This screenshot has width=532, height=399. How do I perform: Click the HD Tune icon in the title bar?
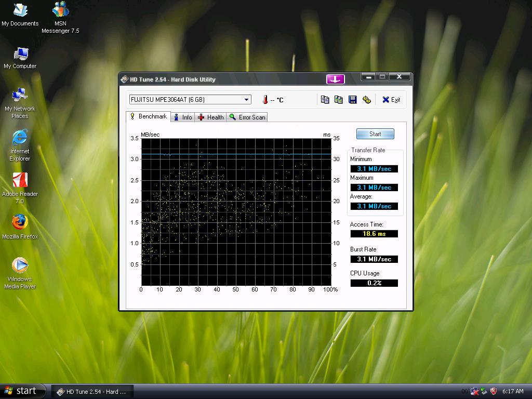point(125,79)
